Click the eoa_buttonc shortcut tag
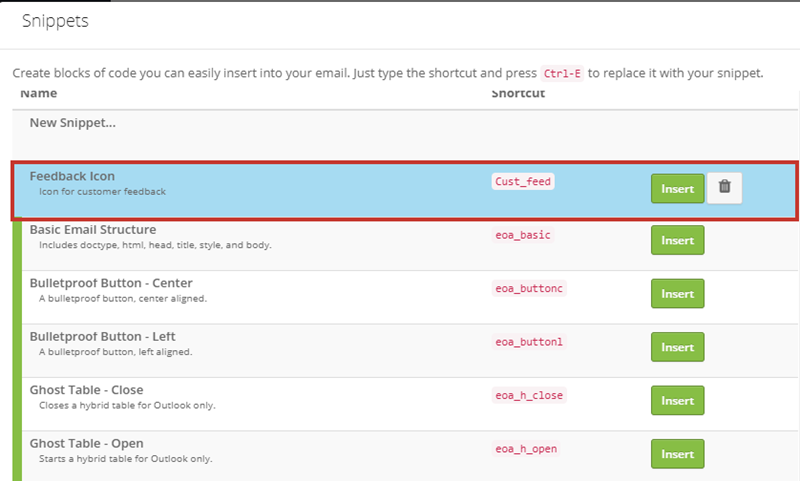The width and height of the screenshot is (800, 481). 529,289
